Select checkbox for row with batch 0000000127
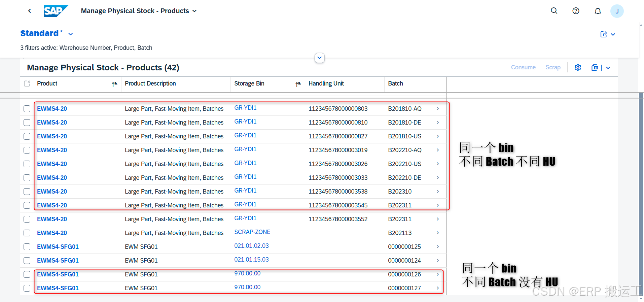Image resolution: width=644 pixels, height=302 pixels. click(x=27, y=288)
